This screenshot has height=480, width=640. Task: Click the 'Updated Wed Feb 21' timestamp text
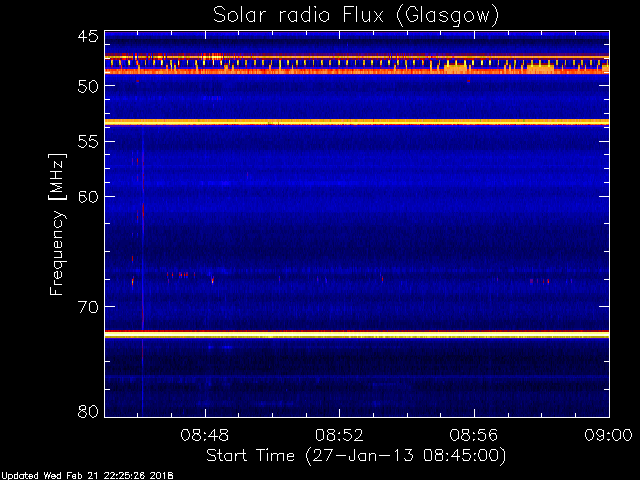[87, 476]
